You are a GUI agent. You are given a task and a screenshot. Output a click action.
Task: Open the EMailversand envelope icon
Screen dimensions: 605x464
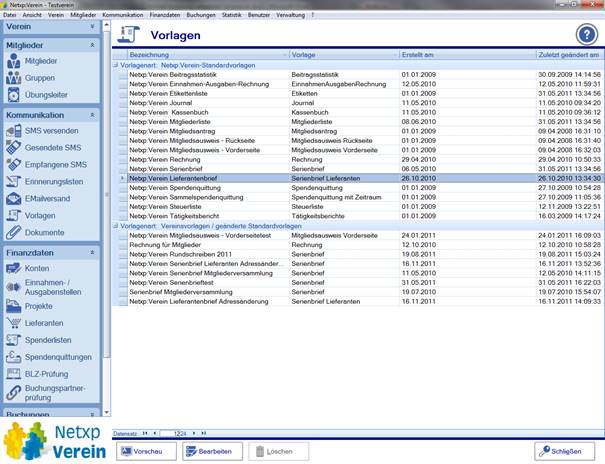click(14, 199)
